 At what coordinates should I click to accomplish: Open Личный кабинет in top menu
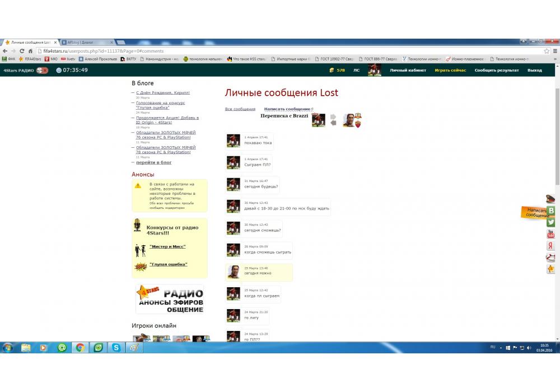coord(408,71)
